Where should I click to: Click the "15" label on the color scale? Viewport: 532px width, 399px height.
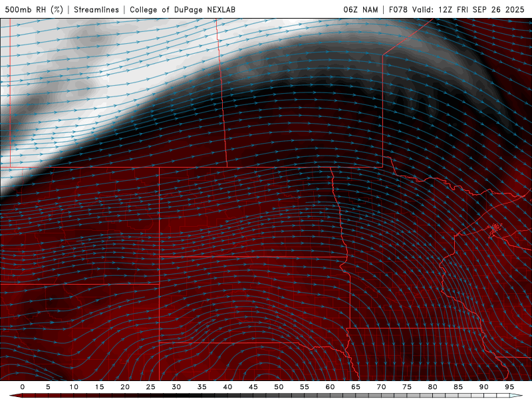tap(99, 387)
